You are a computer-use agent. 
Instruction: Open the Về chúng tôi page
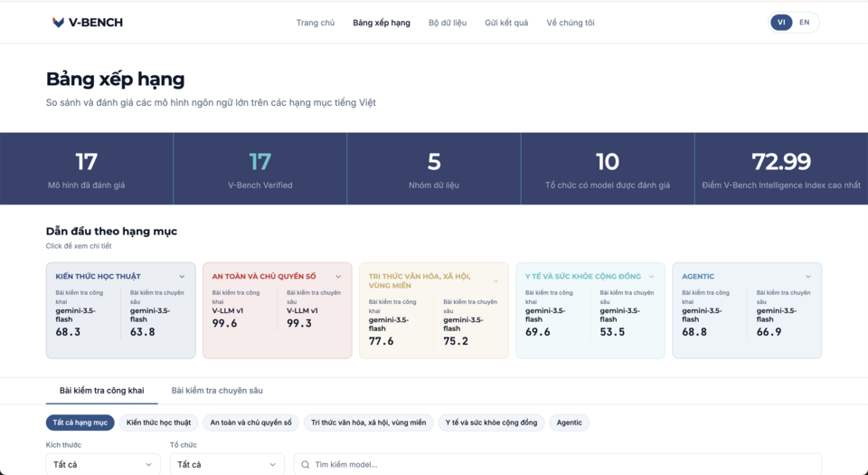tap(571, 23)
